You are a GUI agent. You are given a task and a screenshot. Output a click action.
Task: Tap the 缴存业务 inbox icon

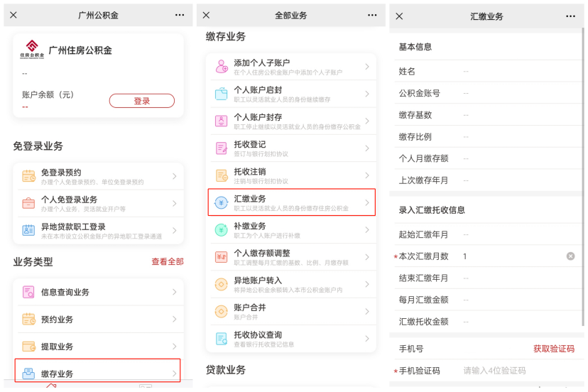coord(28,374)
